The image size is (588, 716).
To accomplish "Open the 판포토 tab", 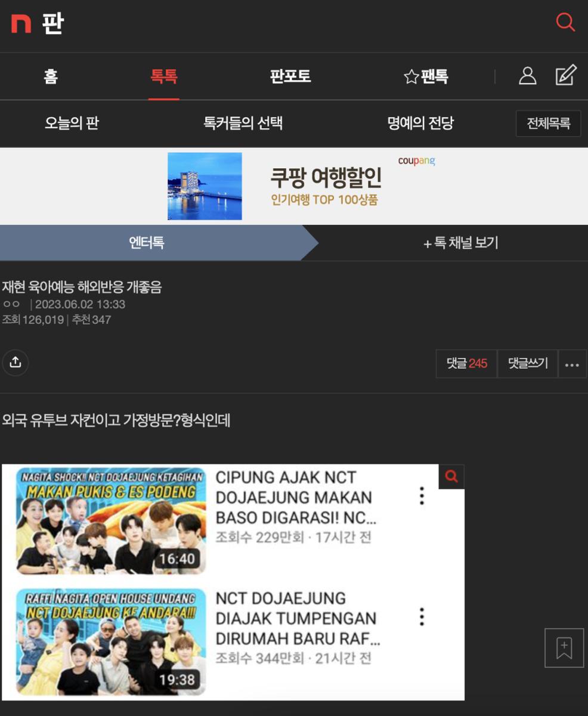I will point(290,76).
